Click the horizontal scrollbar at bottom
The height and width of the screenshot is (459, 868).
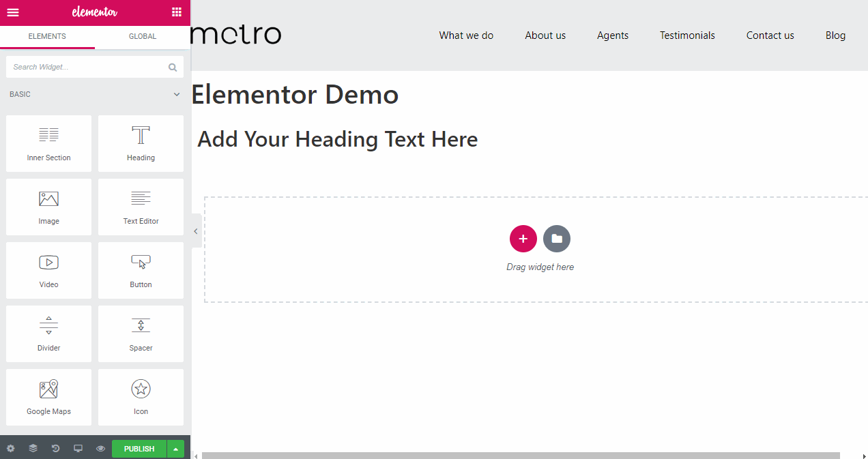click(x=521, y=456)
